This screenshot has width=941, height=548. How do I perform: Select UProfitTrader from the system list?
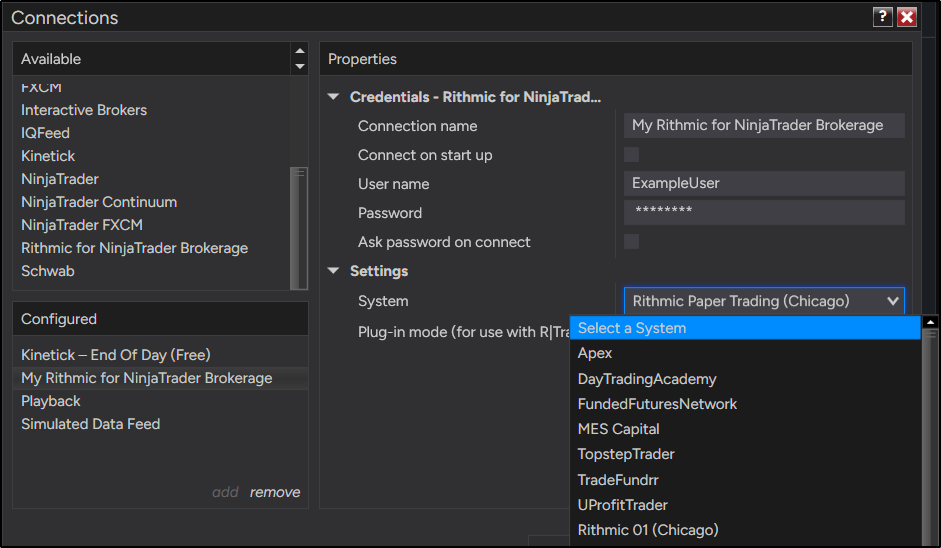point(745,505)
